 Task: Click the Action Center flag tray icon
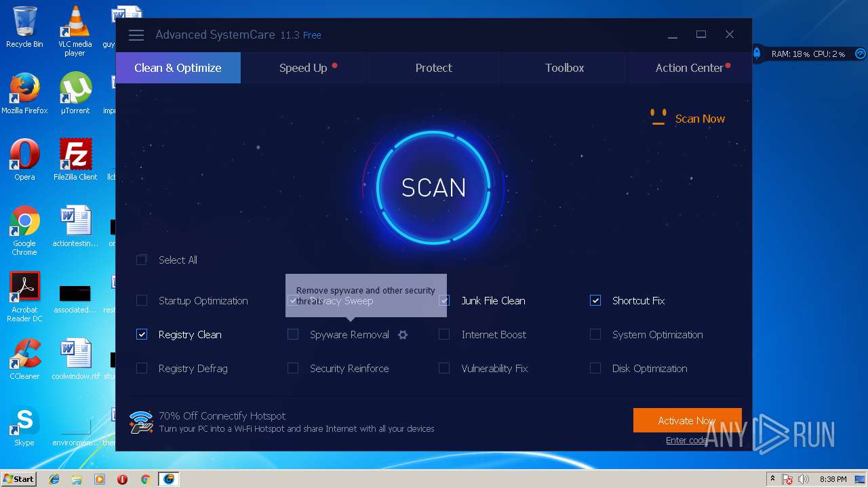pyautogui.click(x=788, y=479)
